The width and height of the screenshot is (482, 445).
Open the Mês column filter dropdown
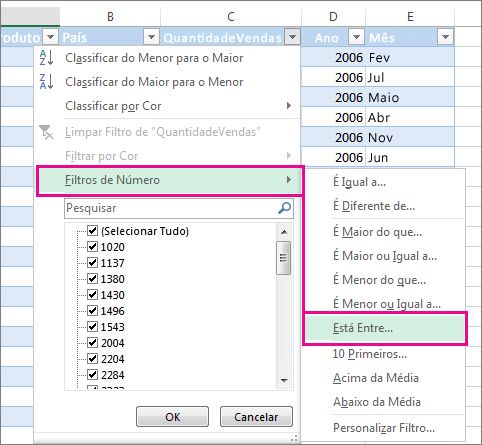[445, 37]
